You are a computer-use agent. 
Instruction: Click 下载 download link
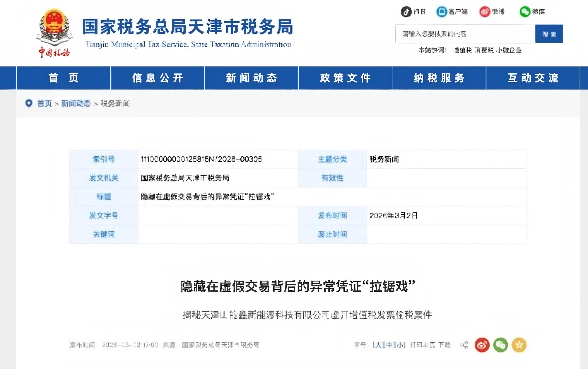[x=444, y=345]
